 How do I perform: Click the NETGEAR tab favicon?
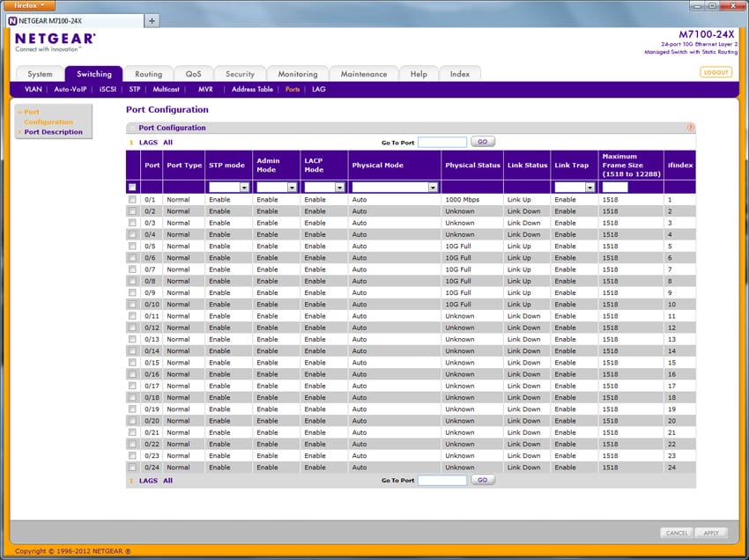(13, 21)
